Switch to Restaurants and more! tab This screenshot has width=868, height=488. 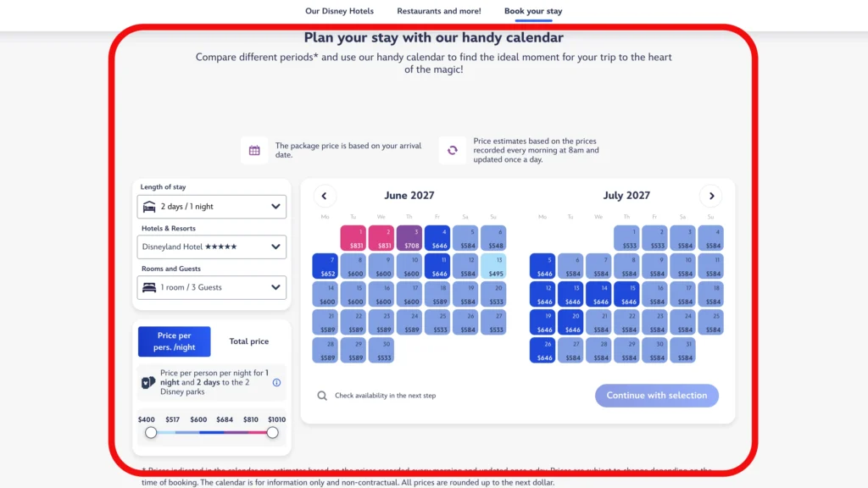439,11
